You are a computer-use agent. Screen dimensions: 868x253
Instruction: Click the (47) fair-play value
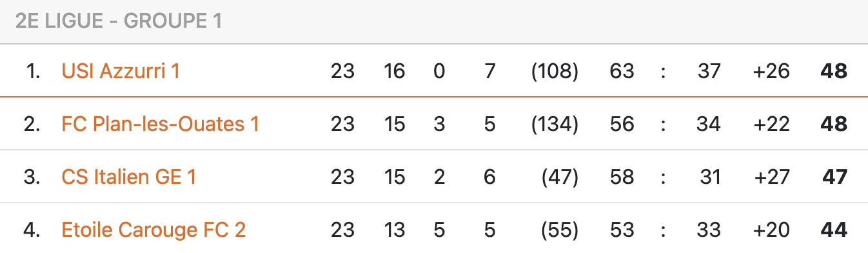pyautogui.click(x=560, y=177)
